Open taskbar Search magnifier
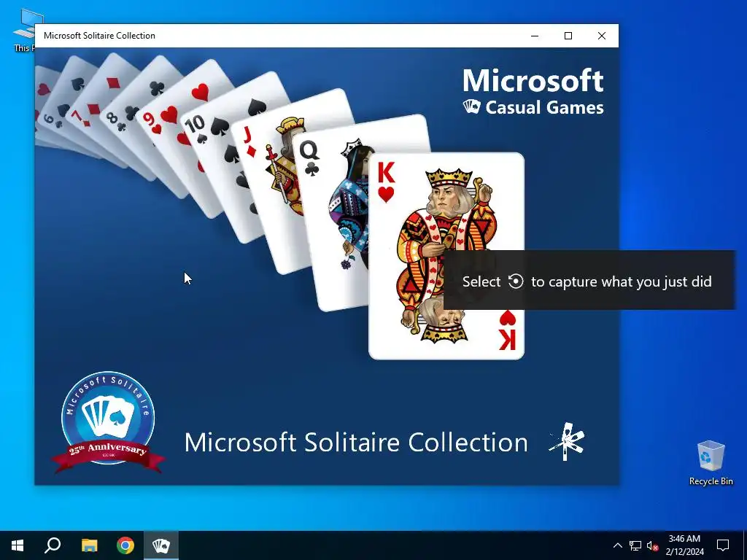 click(53, 545)
